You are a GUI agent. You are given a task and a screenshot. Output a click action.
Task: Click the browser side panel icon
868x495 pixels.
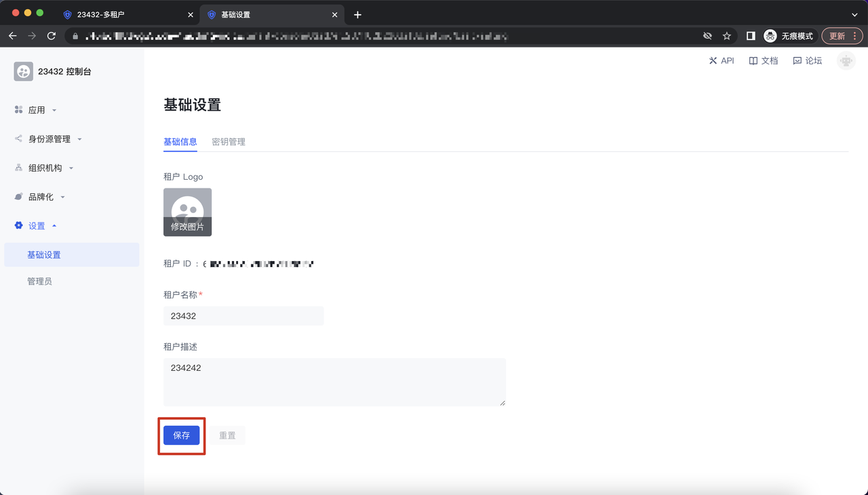click(751, 36)
